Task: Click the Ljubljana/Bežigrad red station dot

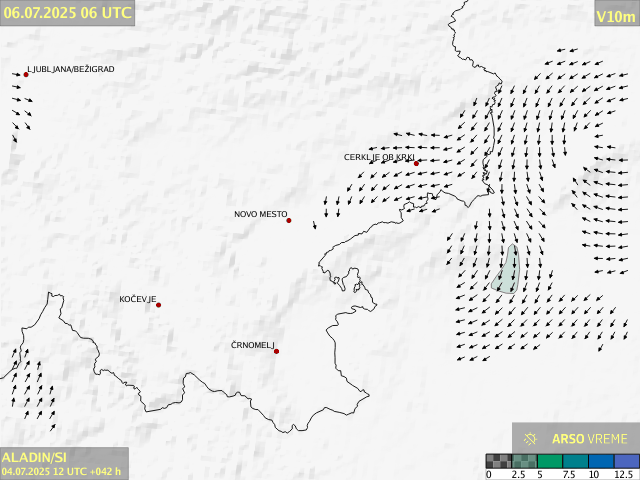Action: pos(26,75)
